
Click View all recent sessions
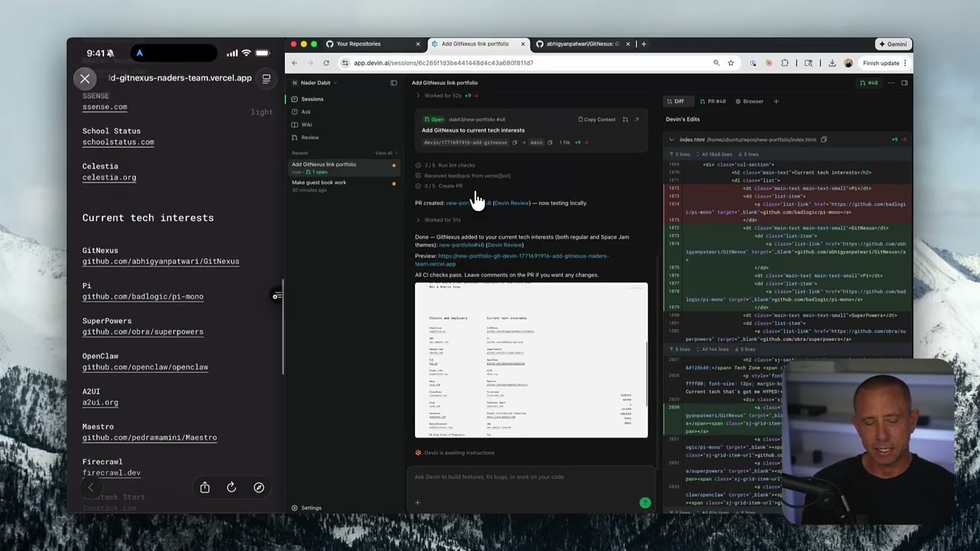386,153
